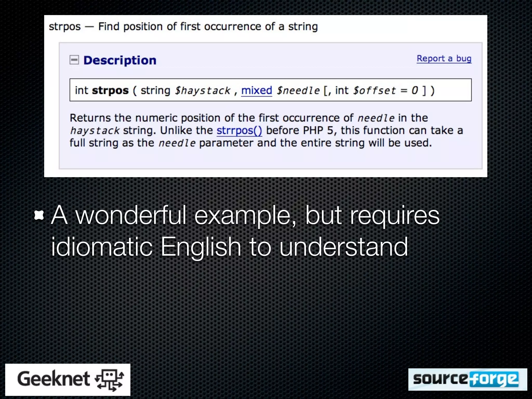Click the $needle parameter in signature
Viewport: 532px width, 399px height.
pos(298,91)
